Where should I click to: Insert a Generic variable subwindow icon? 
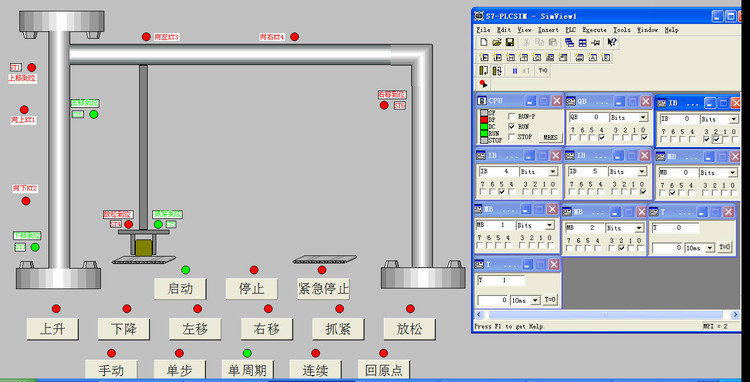pos(550,57)
